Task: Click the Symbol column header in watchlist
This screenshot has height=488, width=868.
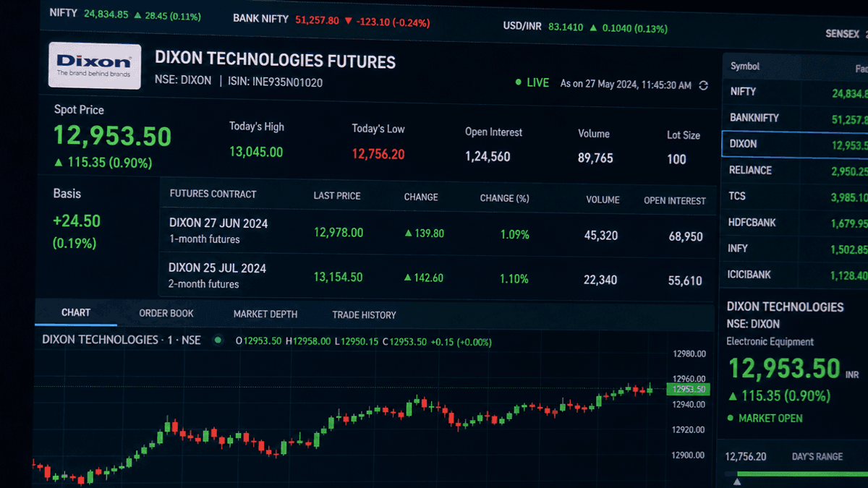Action: (745, 67)
